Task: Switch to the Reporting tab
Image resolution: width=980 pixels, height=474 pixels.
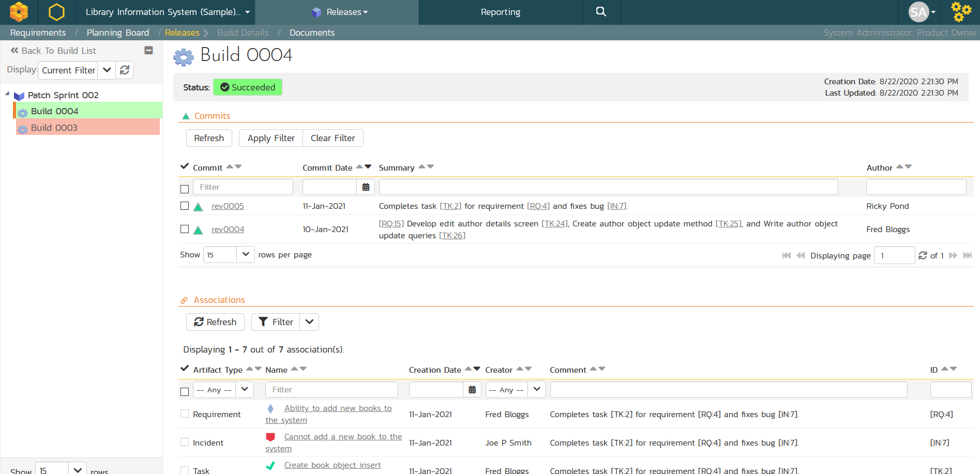Action: 500,12
